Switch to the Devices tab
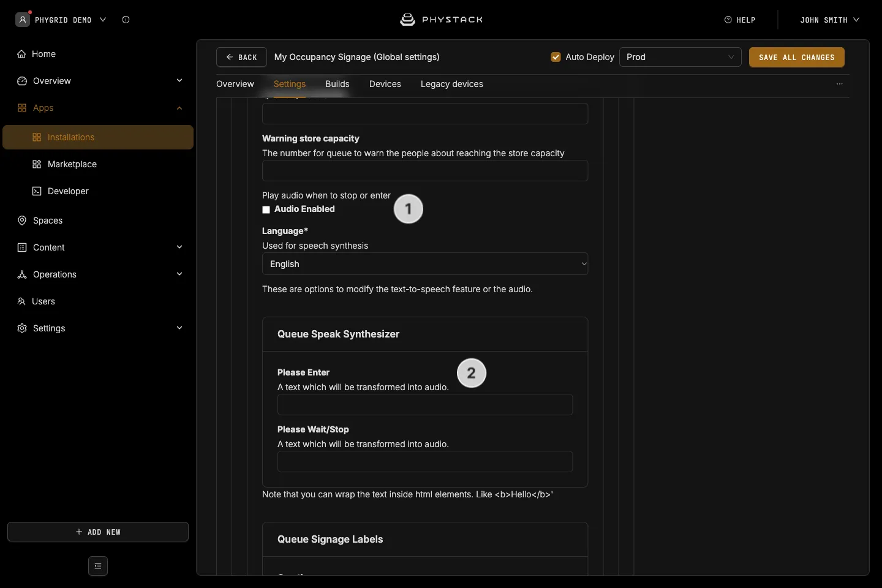The image size is (882, 588). [385, 84]
